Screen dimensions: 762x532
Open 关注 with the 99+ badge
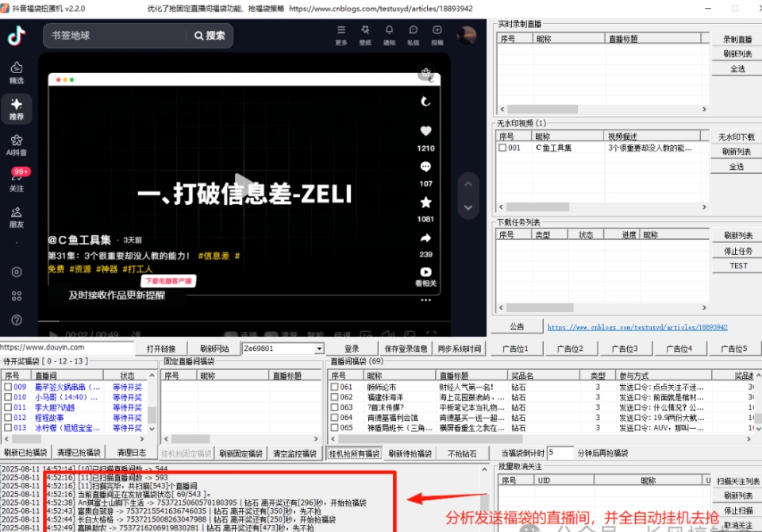coord(17,179)
